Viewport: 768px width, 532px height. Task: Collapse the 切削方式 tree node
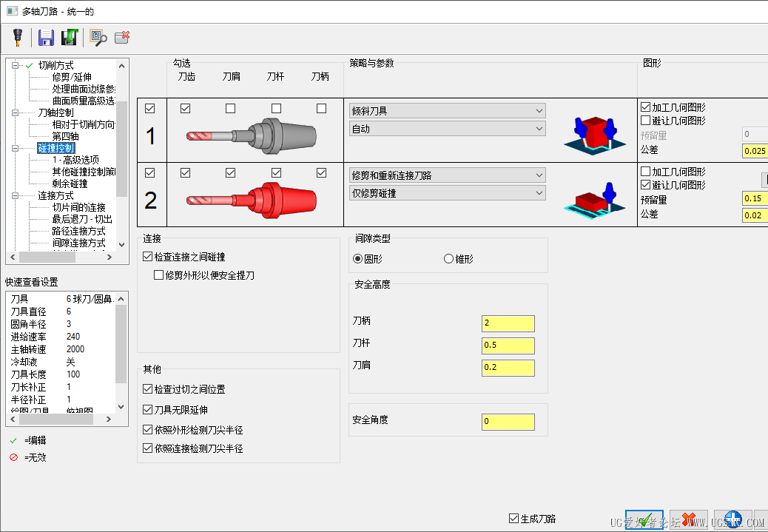[16, 65]
